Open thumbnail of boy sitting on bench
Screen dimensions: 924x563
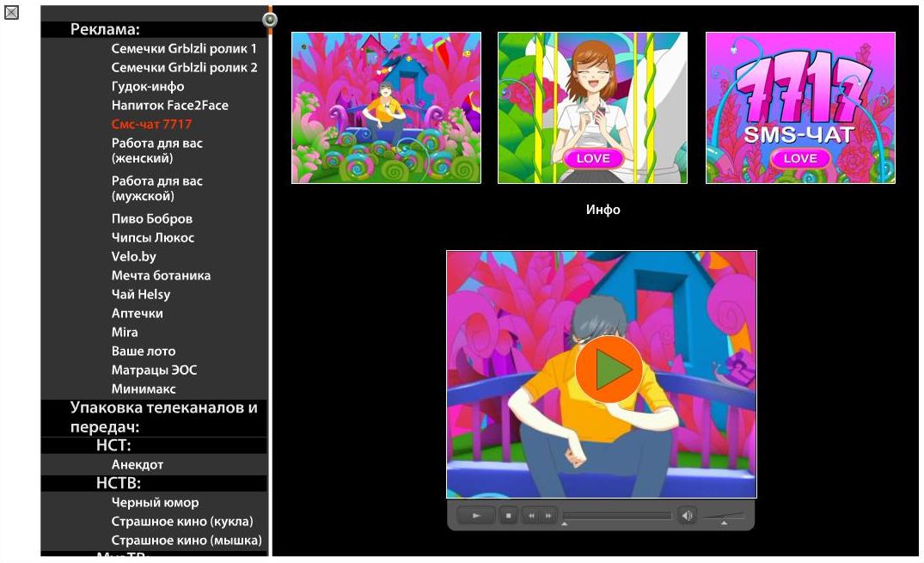pyautogui.click(x=386, y=108)
